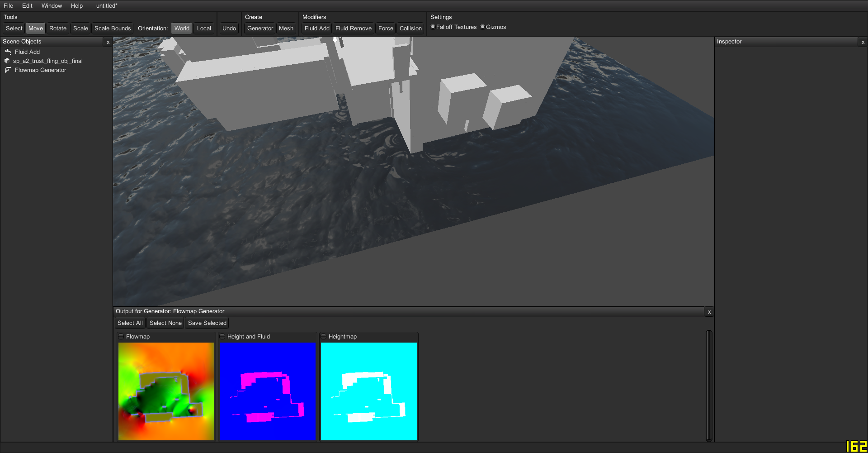Click the mesh icon beside sp_a2_trust_fling_obj_final

[7, 61]
